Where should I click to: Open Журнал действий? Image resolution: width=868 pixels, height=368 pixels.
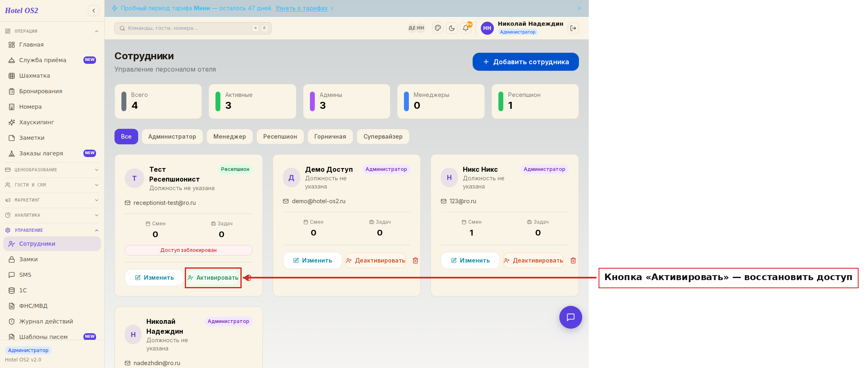[52, 321]
